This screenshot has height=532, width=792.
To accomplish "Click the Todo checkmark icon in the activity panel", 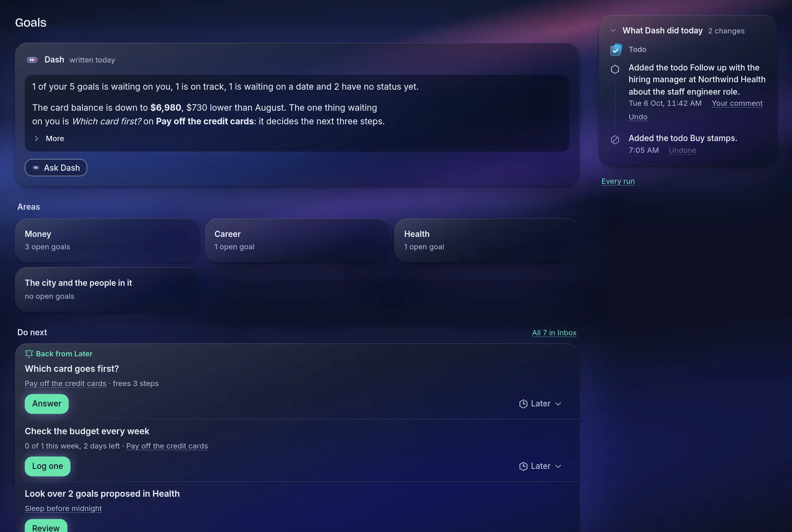I will pos(616,49).
